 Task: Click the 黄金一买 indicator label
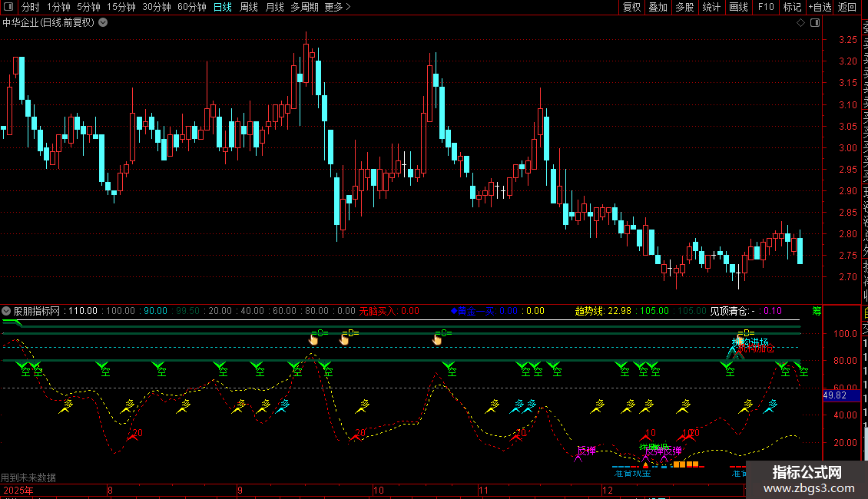pos(472,311)
